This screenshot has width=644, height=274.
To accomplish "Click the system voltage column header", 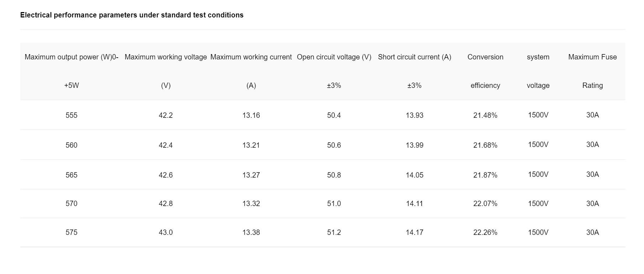I will (538, 71).
